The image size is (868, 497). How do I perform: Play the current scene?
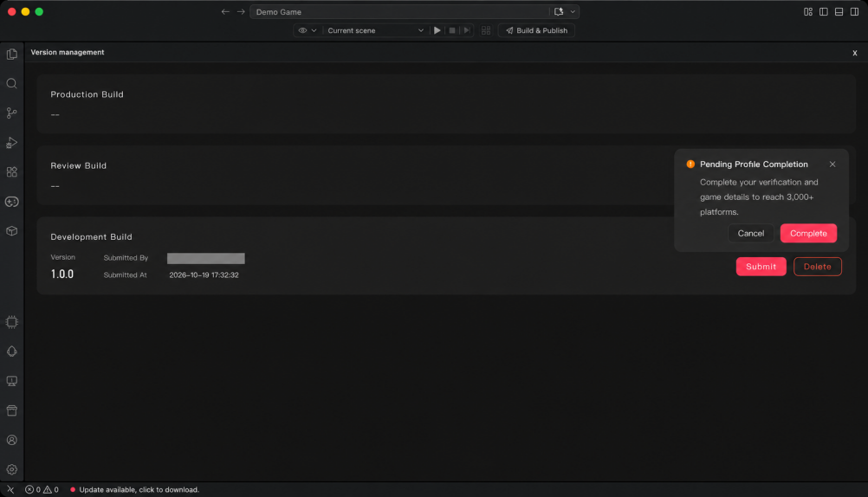coord(437,30)
